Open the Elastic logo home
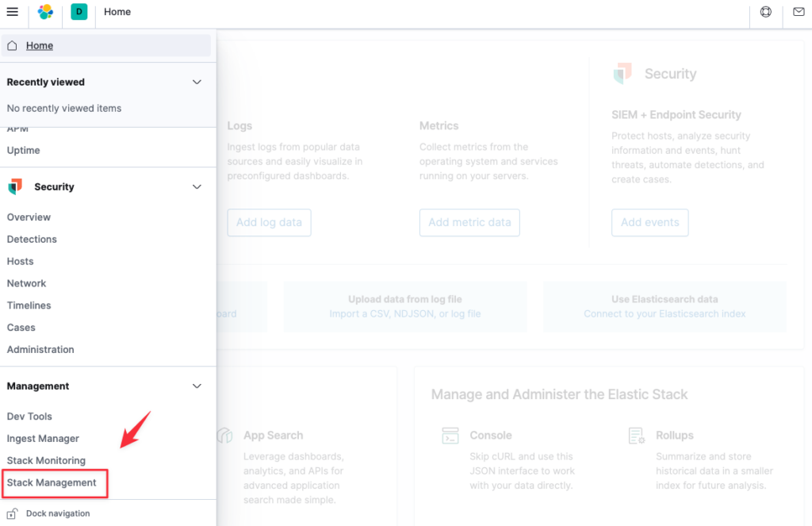Image resolution: width=812 pixels, height=526 pixels. [45, 11]
